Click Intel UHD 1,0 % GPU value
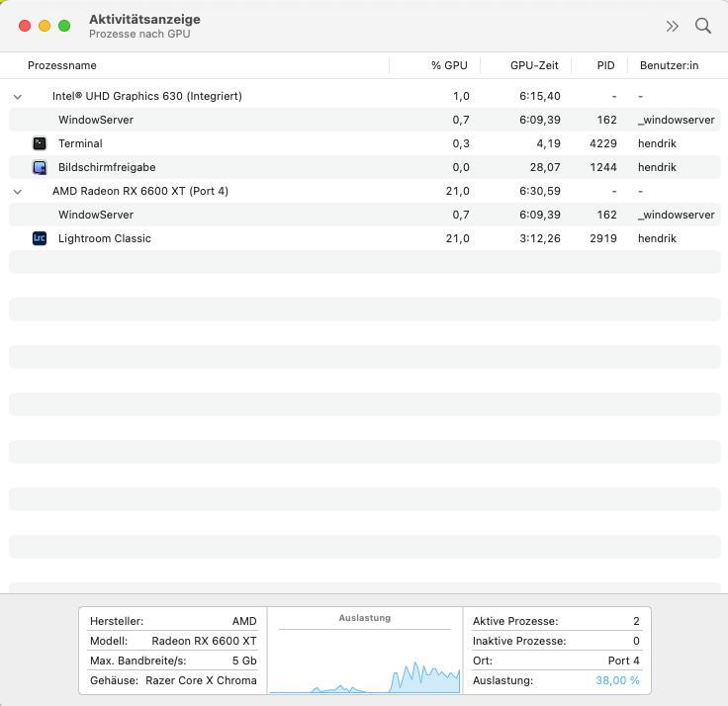Viewport: 728px width, 706px height. (461, 96)
